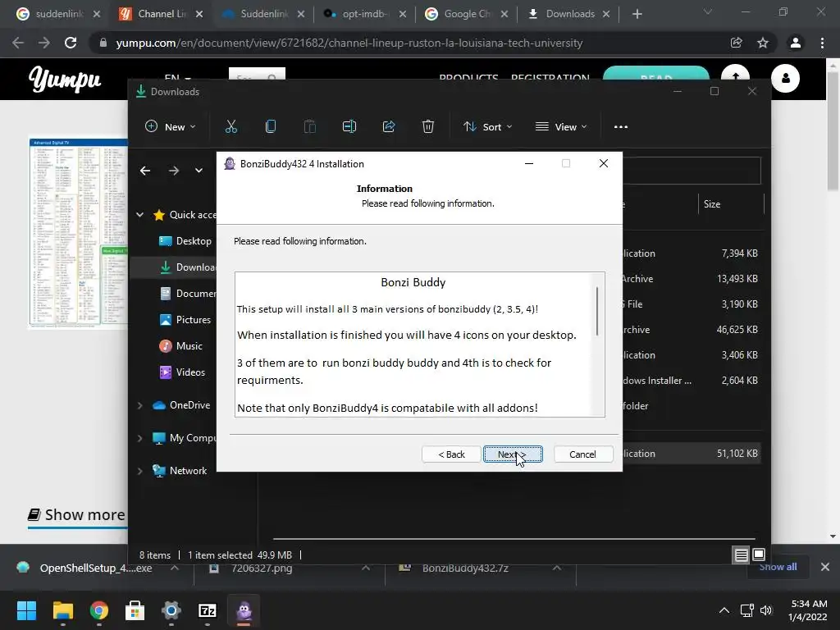Go forward in File Explorer navigation
Screen dimensions: 840x630
coord(174,171)
